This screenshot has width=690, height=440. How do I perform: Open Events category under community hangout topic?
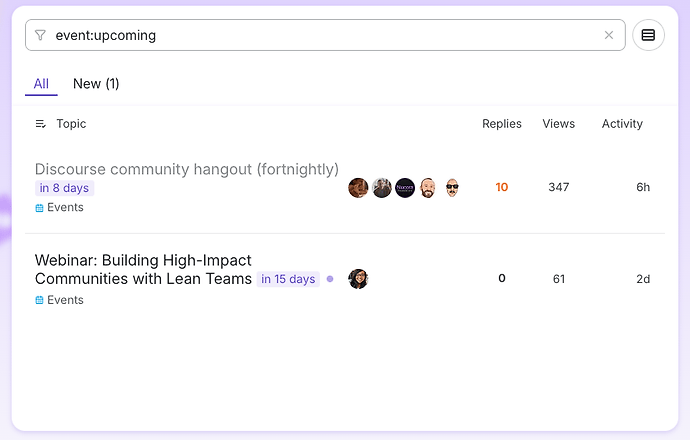[65, 207]
